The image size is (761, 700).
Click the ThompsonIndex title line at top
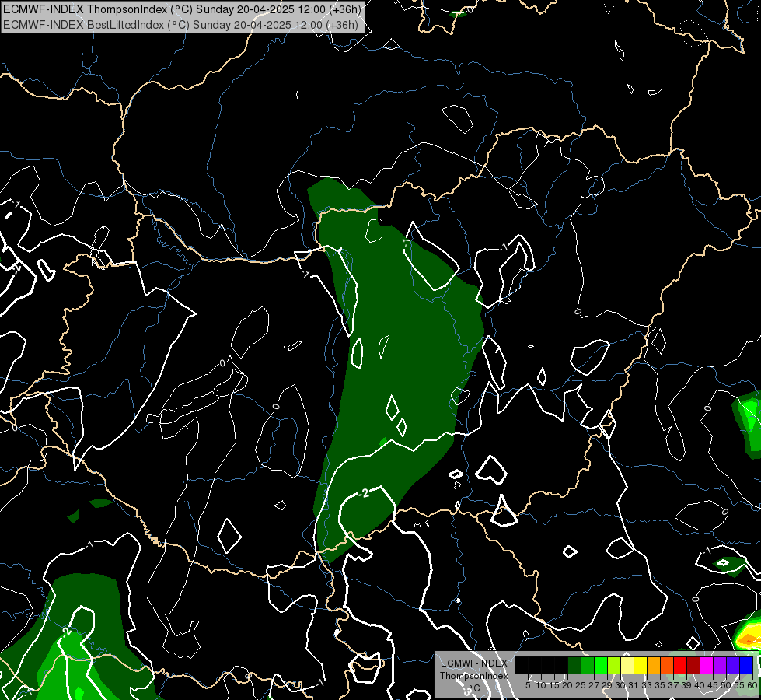(x=182, y=9)
